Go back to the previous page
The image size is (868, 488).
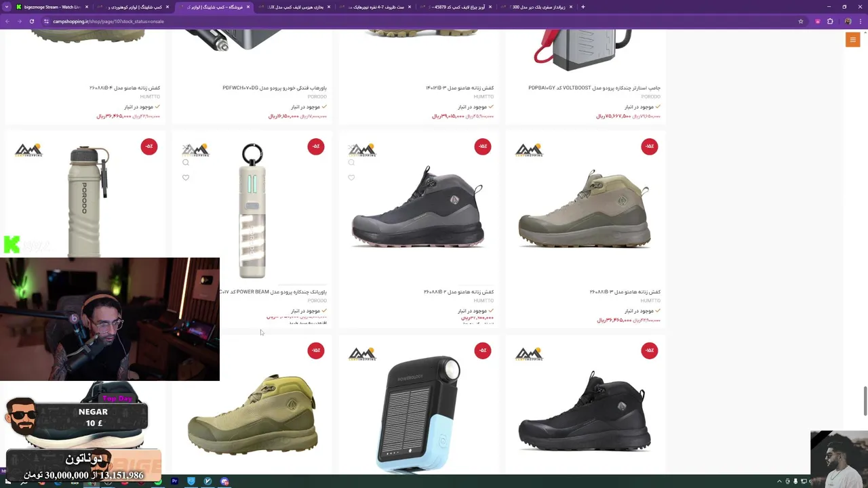(7, 21)
